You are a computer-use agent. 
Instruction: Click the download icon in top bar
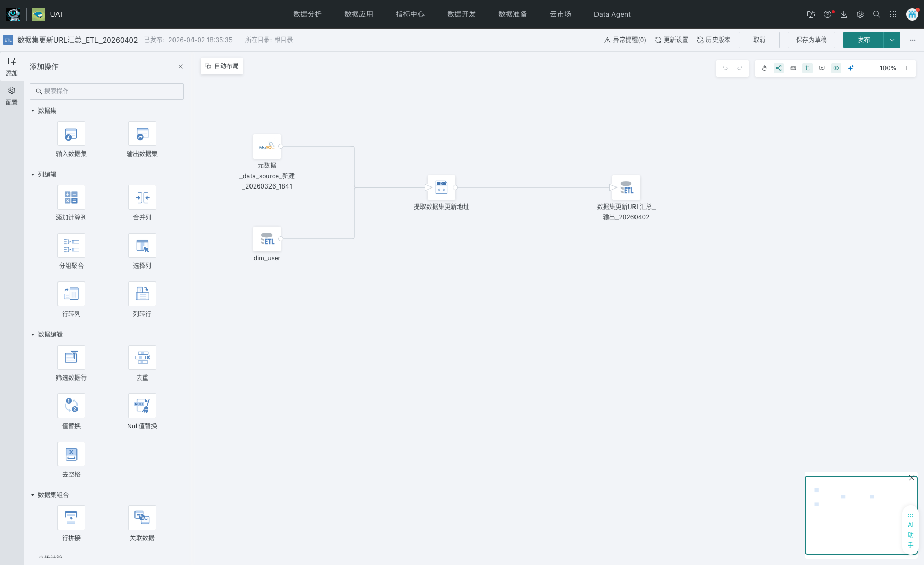click(x=844, y=14)
